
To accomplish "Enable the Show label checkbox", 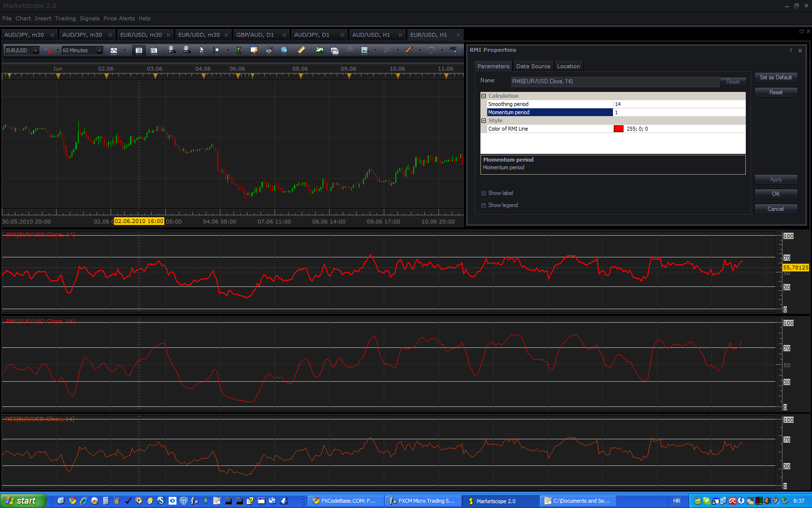I will tap(483, 193).
